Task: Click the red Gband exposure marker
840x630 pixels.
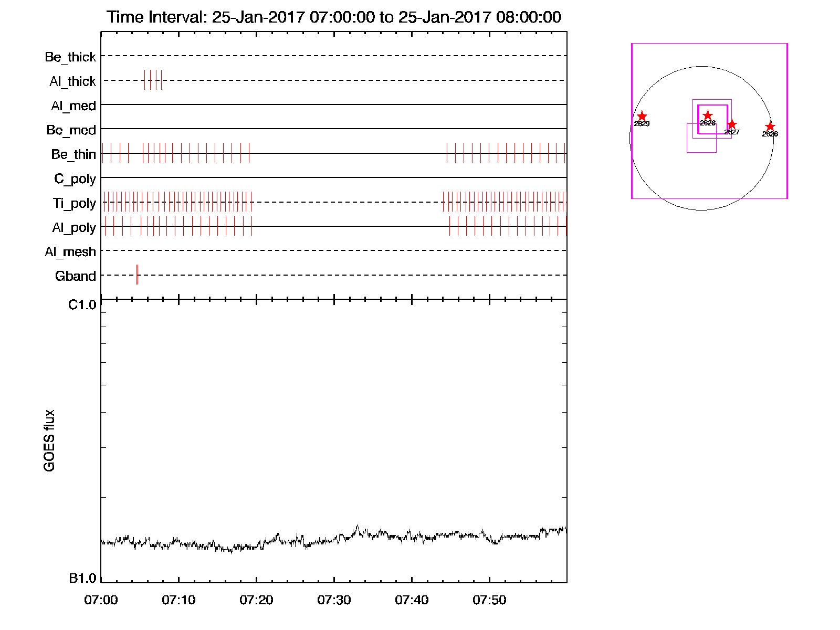Action: 137,275
